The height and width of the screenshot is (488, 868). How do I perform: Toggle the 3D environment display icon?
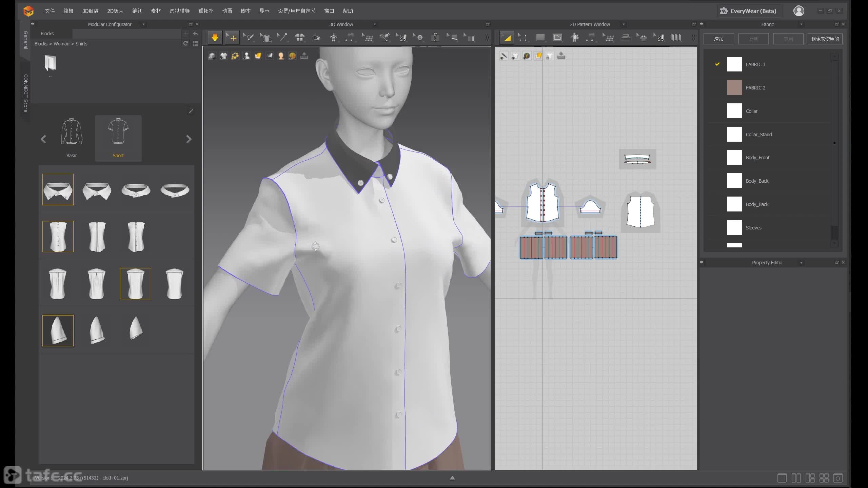tap(270, 56)
